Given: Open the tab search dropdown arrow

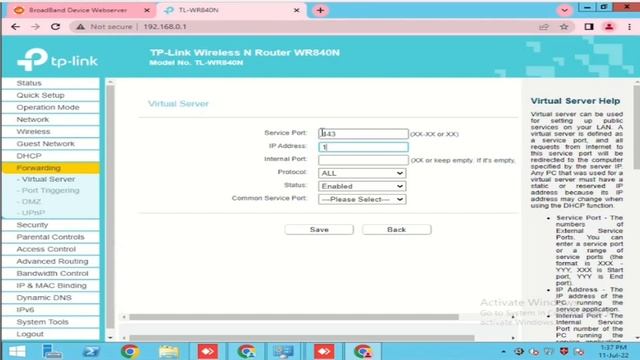Looking at the screenshot, I should pyautogui.click(x=564, y=11).
